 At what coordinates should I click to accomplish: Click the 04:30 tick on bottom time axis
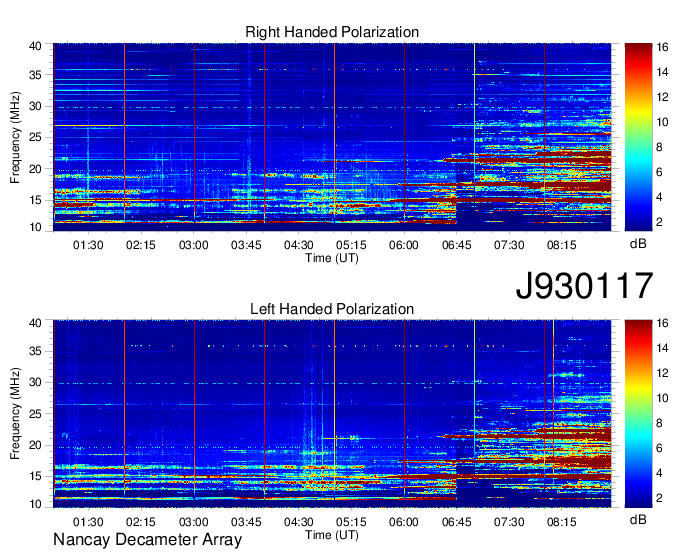point(298,522)
